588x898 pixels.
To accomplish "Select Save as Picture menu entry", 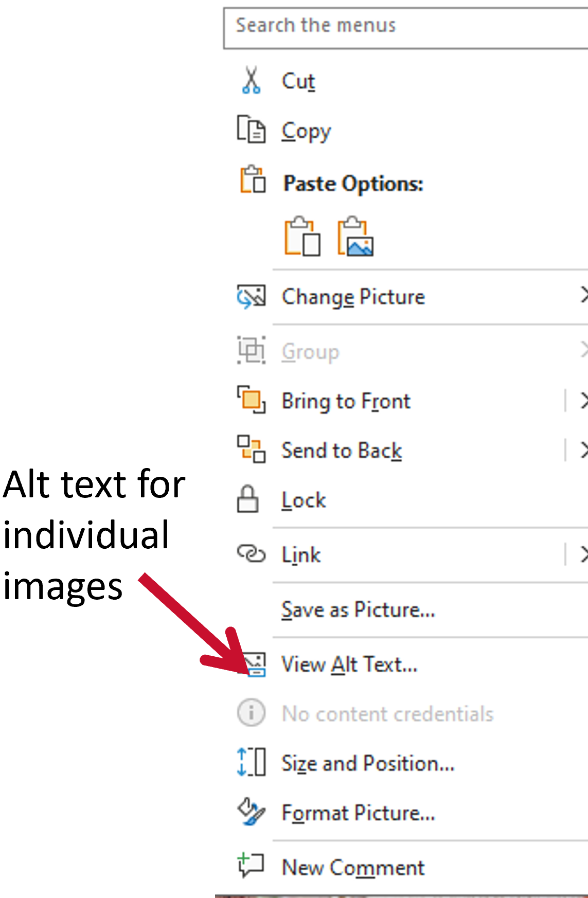I will (x=357, y=609).
